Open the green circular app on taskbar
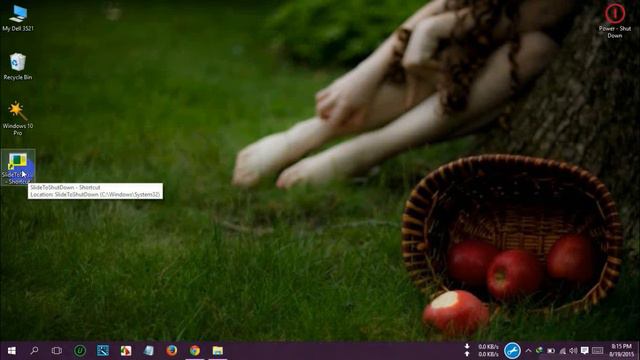 (80, 351)
